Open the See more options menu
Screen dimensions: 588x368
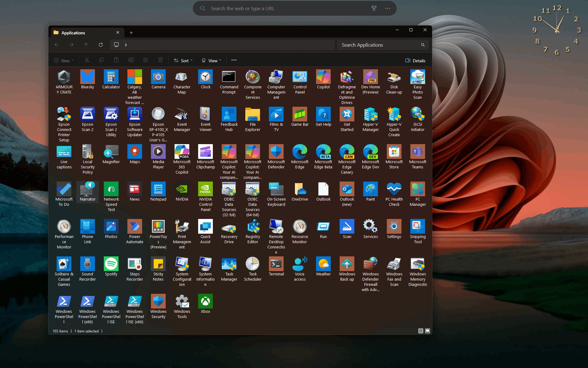tap(234, 60)
